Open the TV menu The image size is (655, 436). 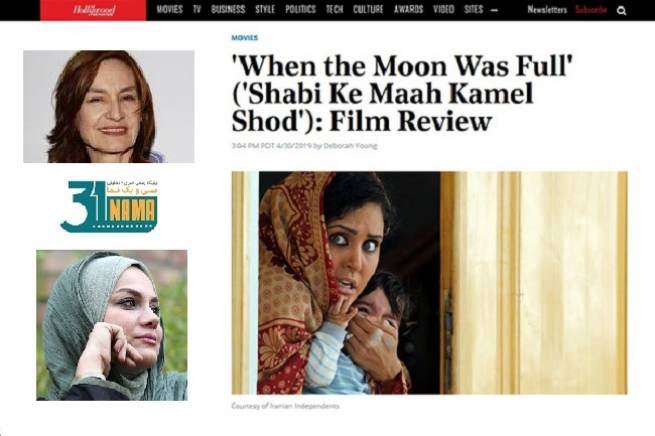(197, 10)
